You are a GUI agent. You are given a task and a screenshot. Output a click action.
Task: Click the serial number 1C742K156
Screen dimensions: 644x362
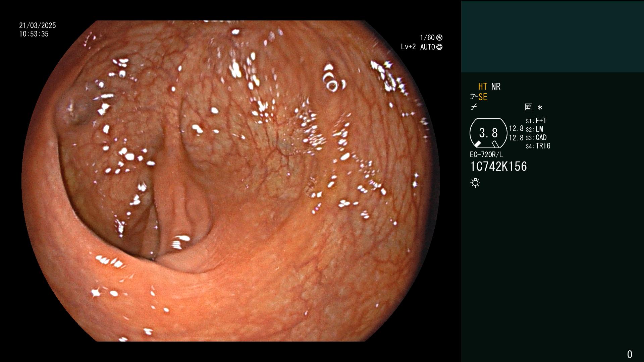[498, 167]
